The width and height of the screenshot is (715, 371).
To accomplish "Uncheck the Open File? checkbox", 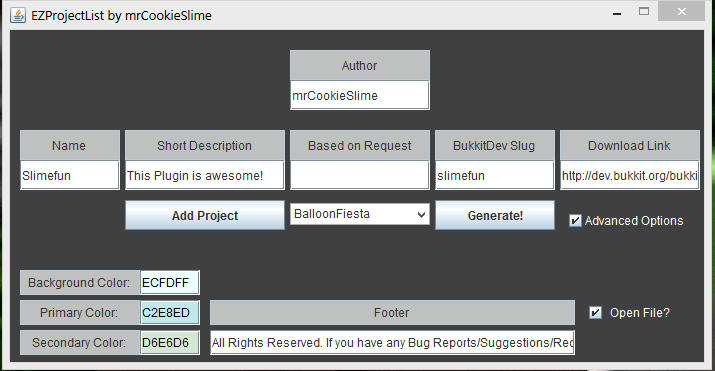I will click(595, 313).
